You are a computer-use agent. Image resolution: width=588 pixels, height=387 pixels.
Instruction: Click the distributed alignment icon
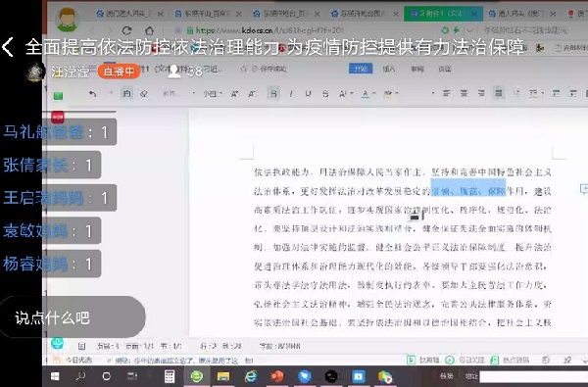(x=516, y=93)
